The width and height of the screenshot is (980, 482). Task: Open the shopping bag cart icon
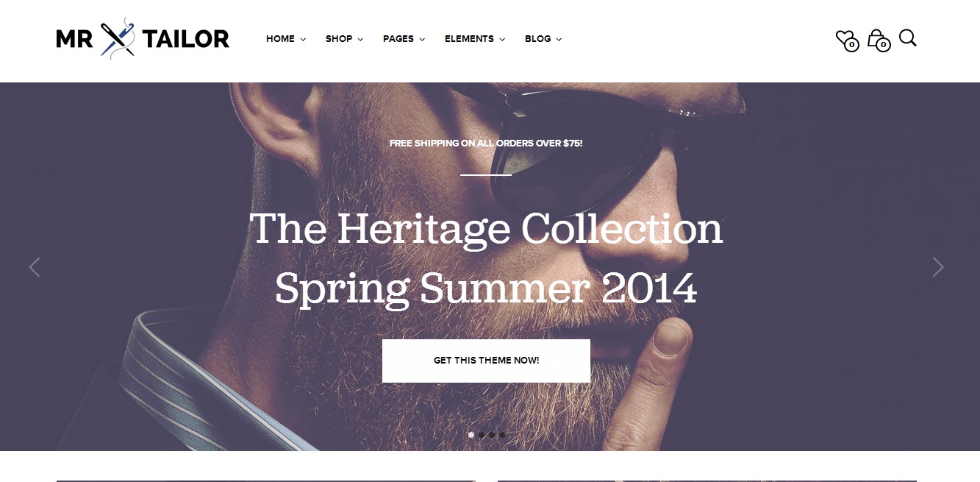click(x=878, y=40)
